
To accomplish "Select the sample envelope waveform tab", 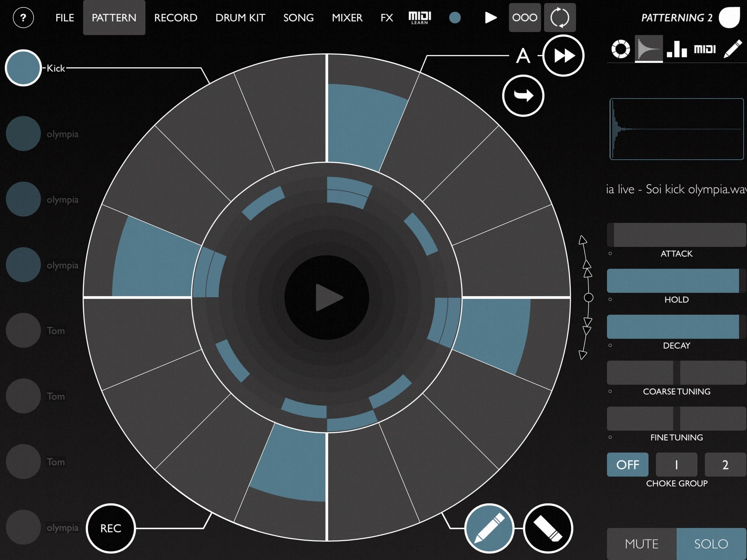I will pyautogui.click(x=649, y=49).
